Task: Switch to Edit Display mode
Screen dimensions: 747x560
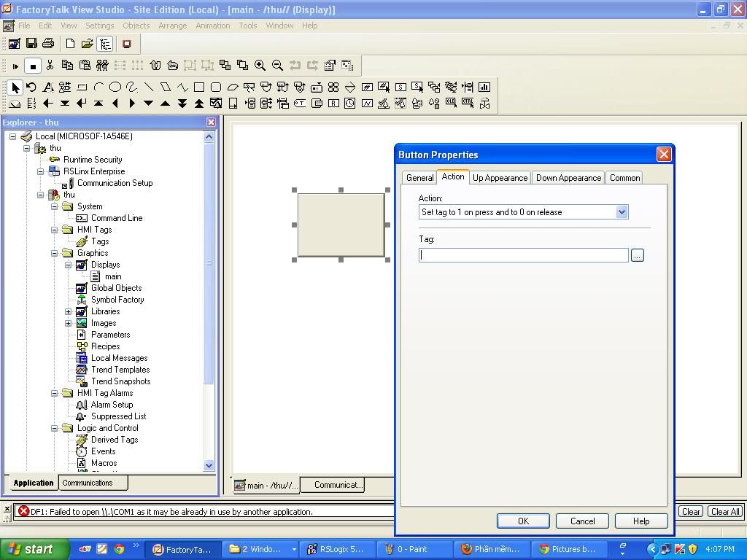Action: point(32,66)
